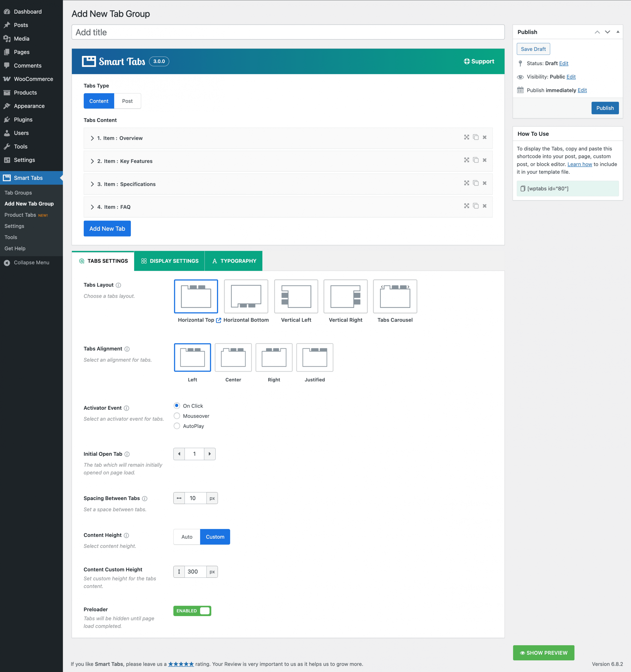
Task: Open Plugins in the sidebar
Action: click(23, 120)
